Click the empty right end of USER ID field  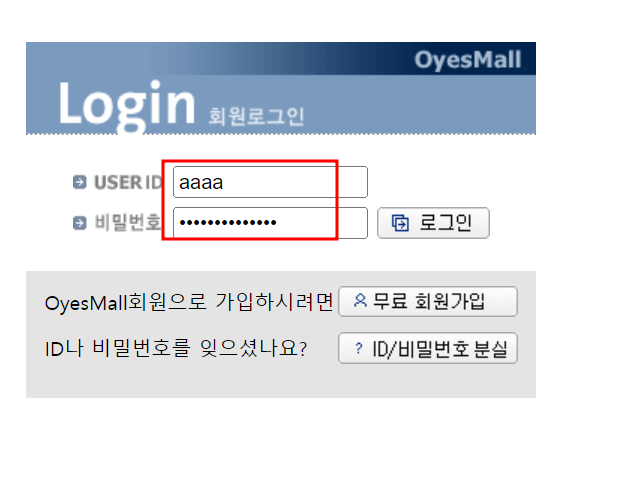point(352,182)
